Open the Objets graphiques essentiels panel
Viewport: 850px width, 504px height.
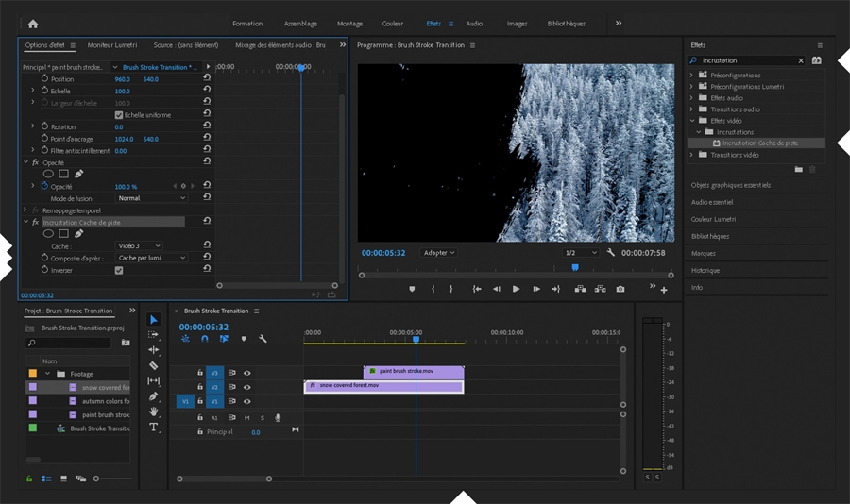[x=731, y=185]
